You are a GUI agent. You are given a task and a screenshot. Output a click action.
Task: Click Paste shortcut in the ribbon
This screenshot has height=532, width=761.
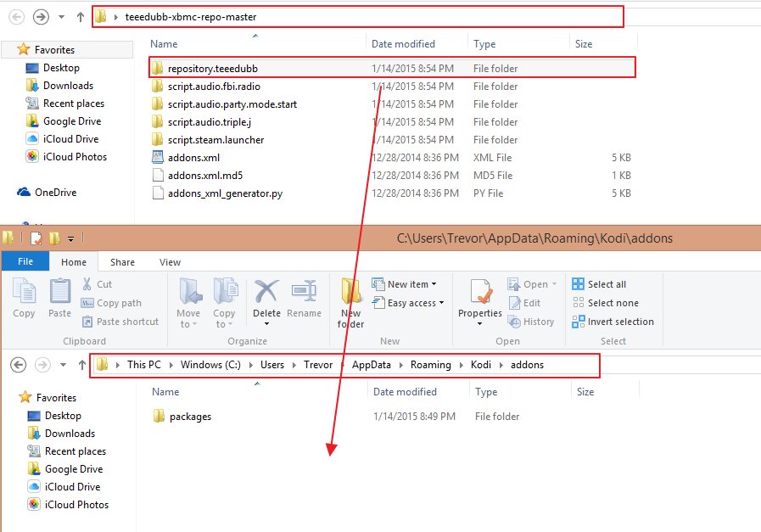pyautogui.click(x=120, y=322)
